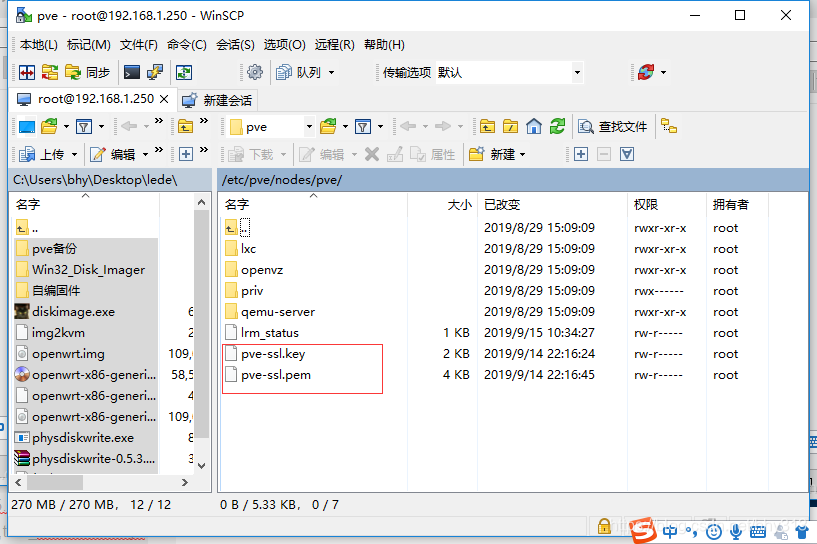Viewport: 817px width, 544px height.
Task: Sort remote files by 大小 column
Action: point(442,205)
